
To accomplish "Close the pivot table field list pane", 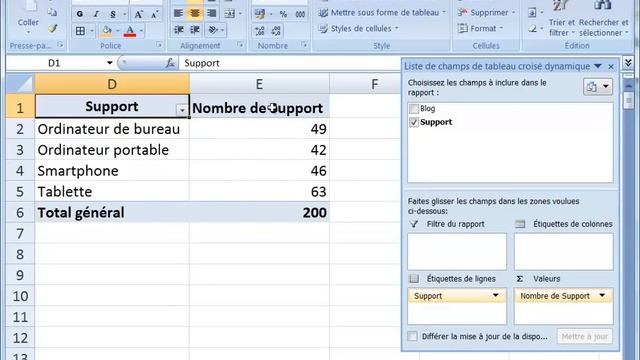I will coord(611,67).
